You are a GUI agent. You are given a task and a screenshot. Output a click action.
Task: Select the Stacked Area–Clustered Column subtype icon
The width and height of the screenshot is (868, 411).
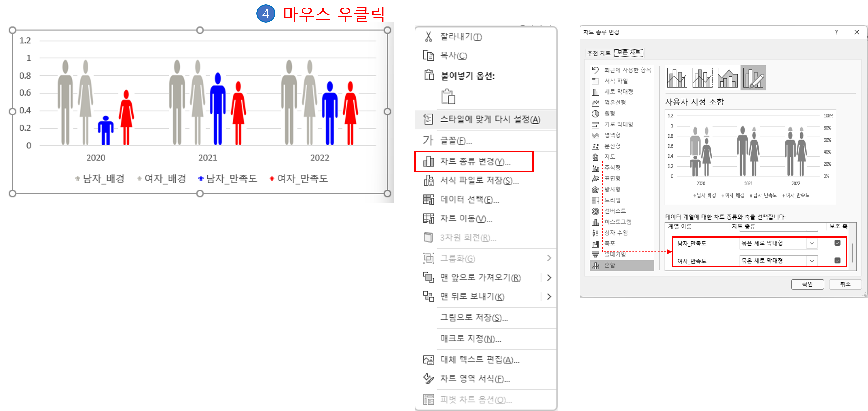pyautogui.click(x=728, y=78)
